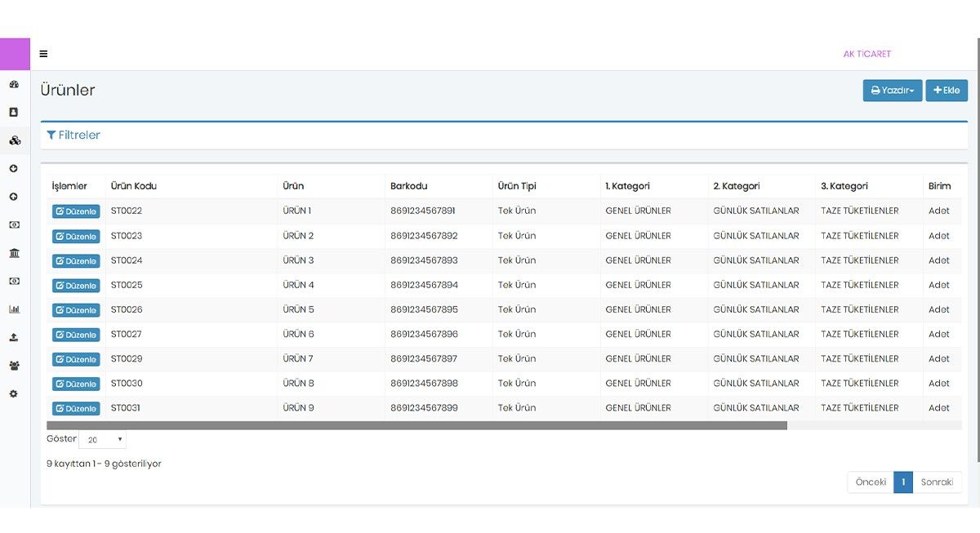Open the bank building sidebar icon
This screenshot has height=533, width=980.
click(14, 253)
